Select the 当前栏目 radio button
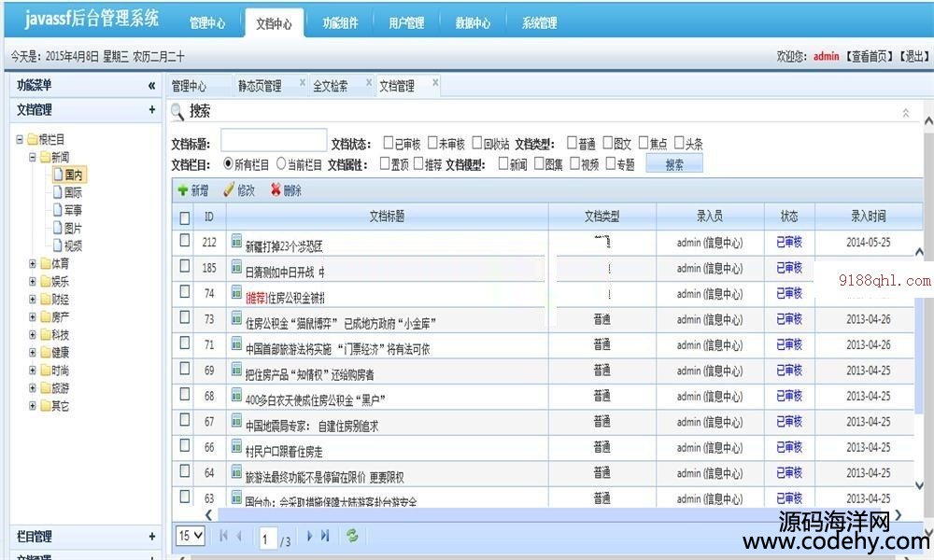The image size is (934, 560). [281, 163]
